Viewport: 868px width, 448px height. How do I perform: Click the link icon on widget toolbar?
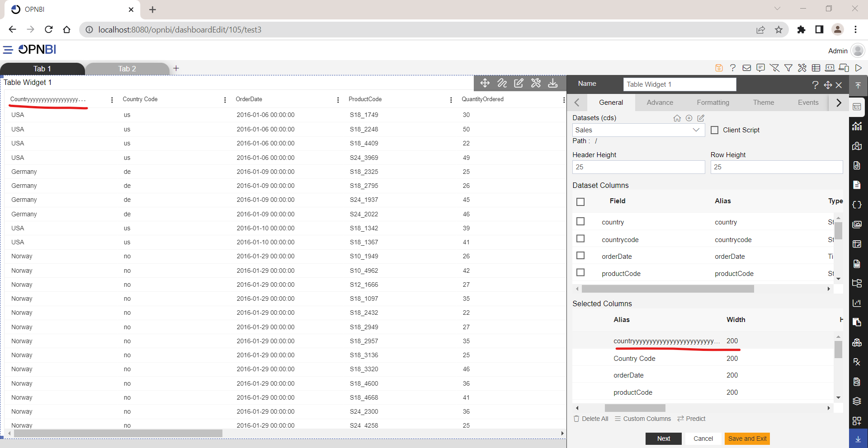coord(502,83)
